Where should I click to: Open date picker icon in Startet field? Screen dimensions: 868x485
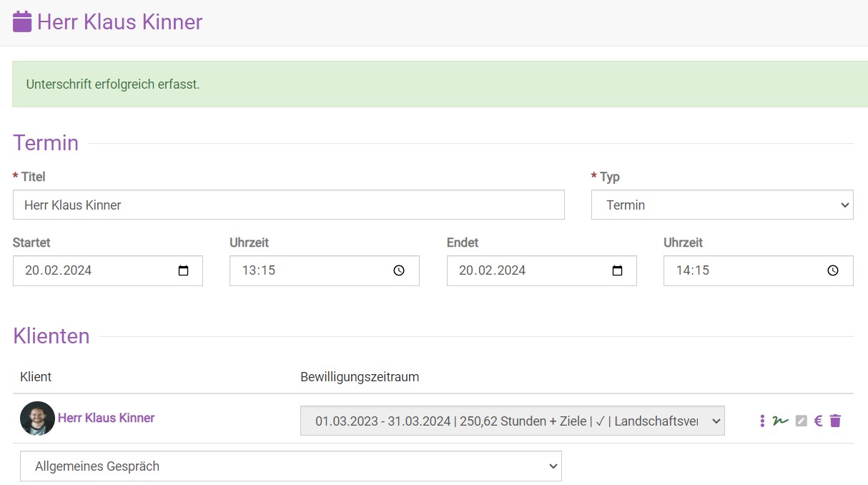[183, 271]
